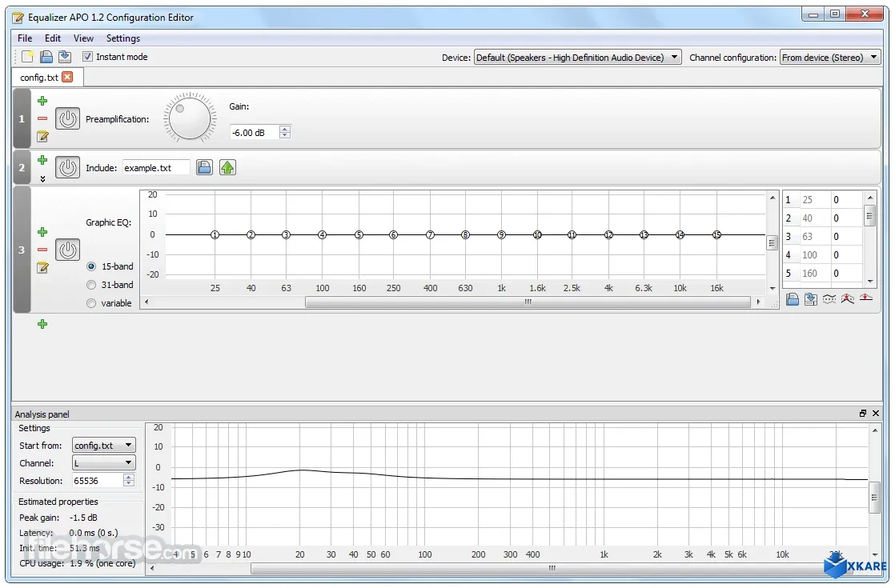The image size is (895, 588).
Task: Toggle Instant mode checkbox
Action: tap(87, 57)
